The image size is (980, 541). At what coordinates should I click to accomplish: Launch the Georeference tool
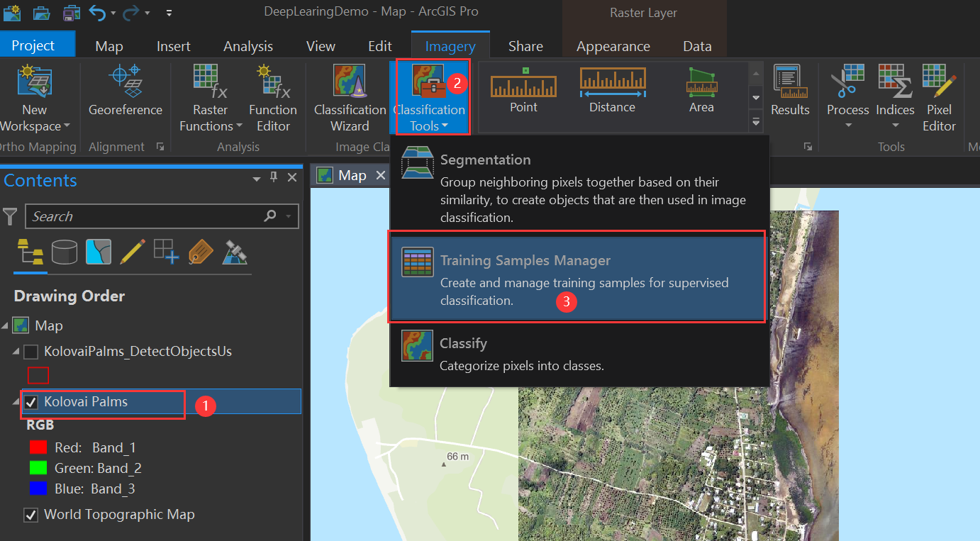click(126, 91)
